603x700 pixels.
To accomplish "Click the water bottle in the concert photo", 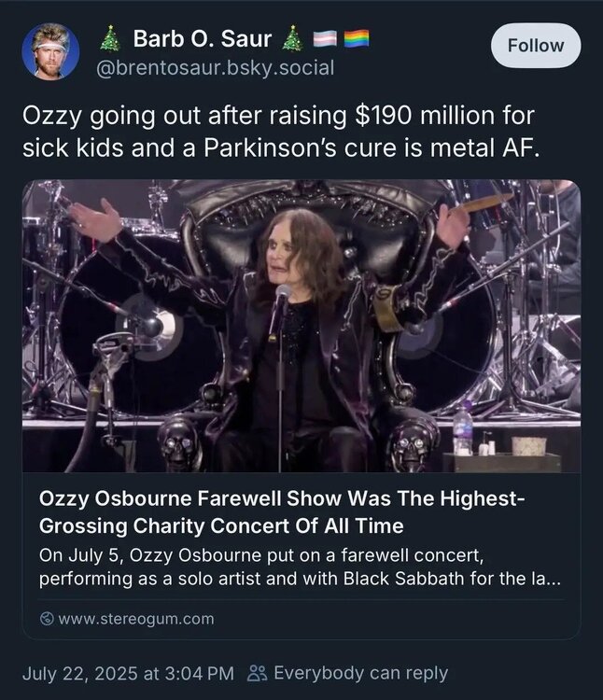I will 462,427.
